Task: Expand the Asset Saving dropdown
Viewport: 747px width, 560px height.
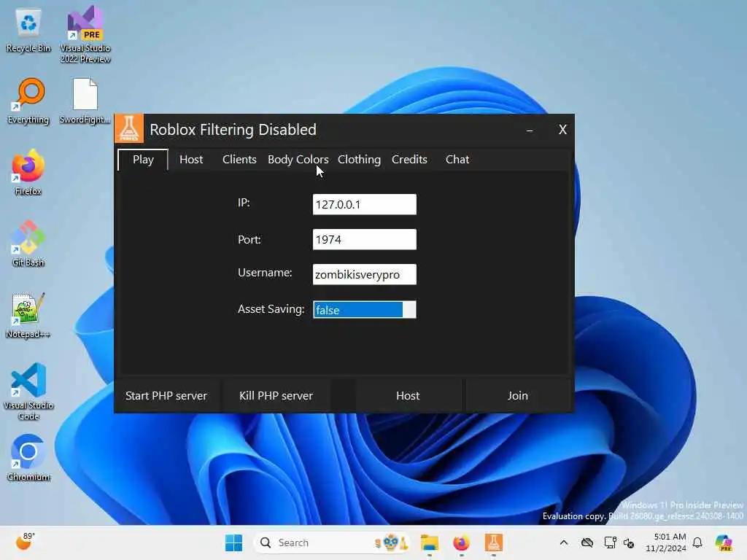Action: point(365,309)
